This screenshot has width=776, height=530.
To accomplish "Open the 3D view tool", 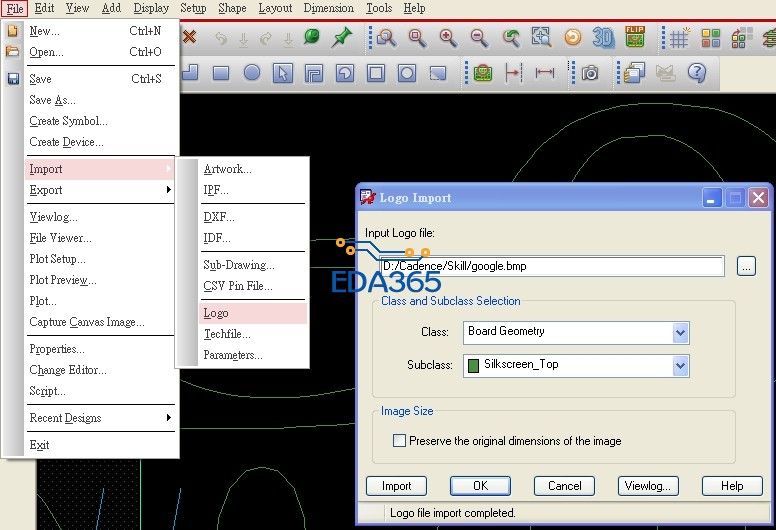I will [x=603, y=38].
